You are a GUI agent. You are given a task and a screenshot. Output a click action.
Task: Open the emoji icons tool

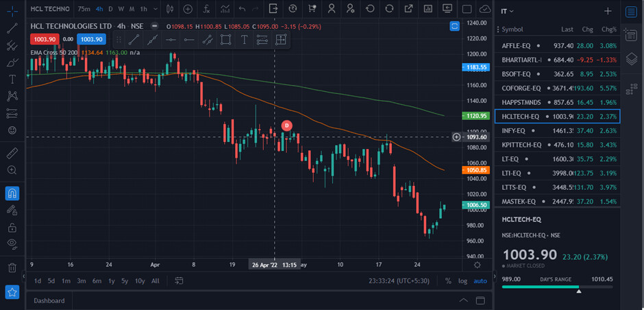[12, 130]
